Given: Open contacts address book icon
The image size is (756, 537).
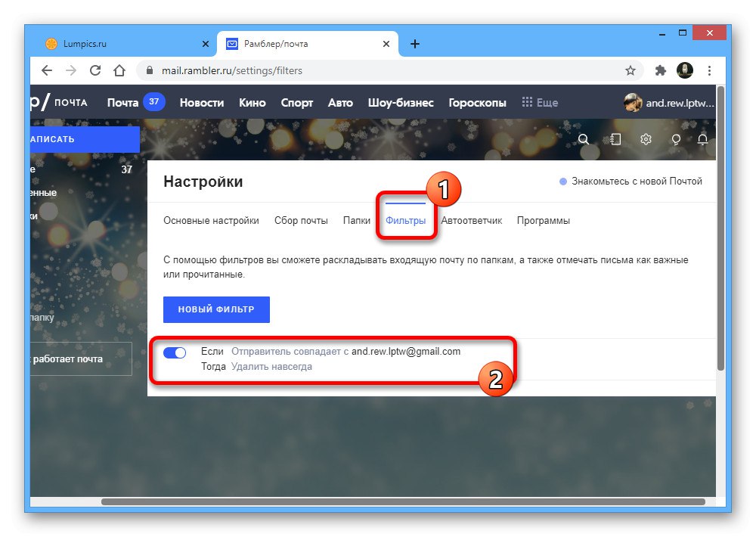Looking at the screenshot, I should pos(615,139).
